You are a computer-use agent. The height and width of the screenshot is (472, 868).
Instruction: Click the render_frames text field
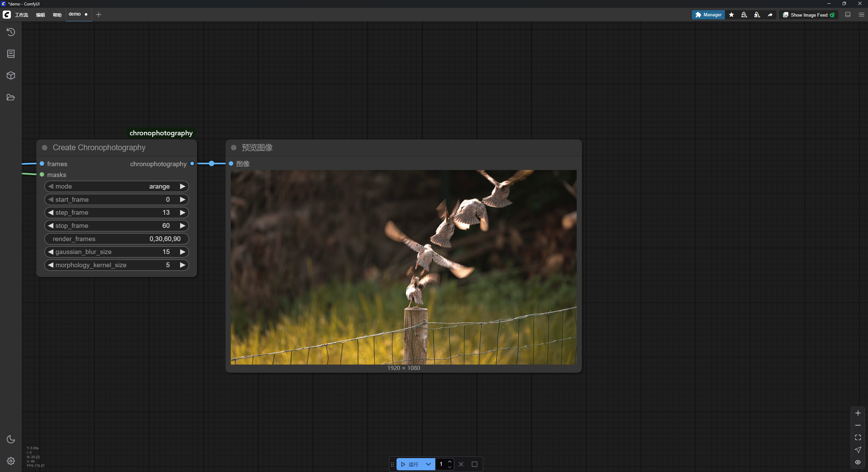tap(116, 239)
